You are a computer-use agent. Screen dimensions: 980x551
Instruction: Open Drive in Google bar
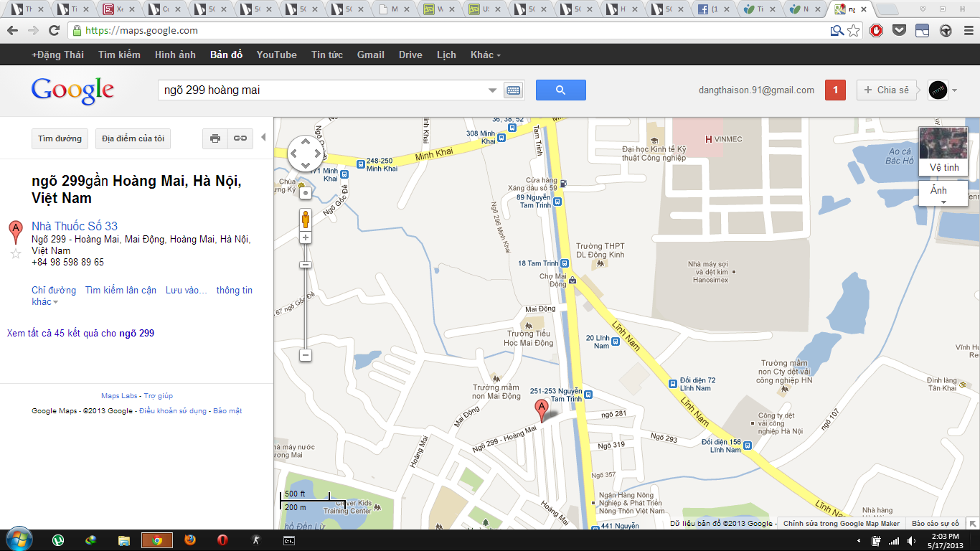tap(410, 55)
